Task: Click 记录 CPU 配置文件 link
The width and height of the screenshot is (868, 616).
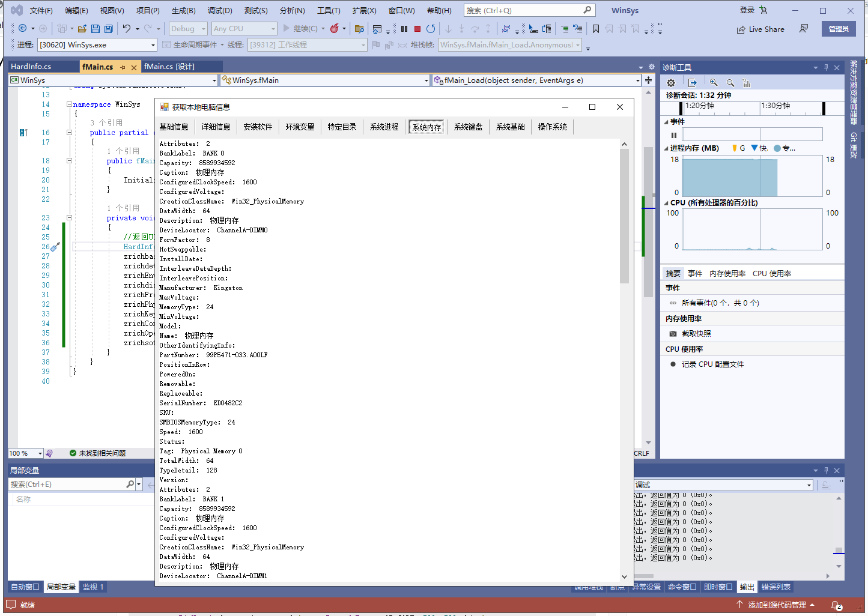Action: (x=712, y=364)
